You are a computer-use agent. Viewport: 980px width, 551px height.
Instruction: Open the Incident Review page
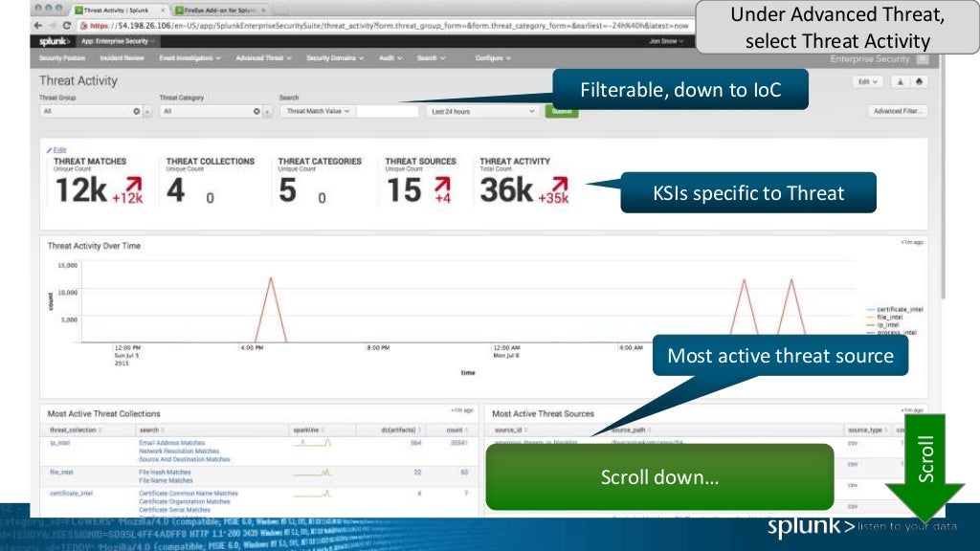pos(122,58)
